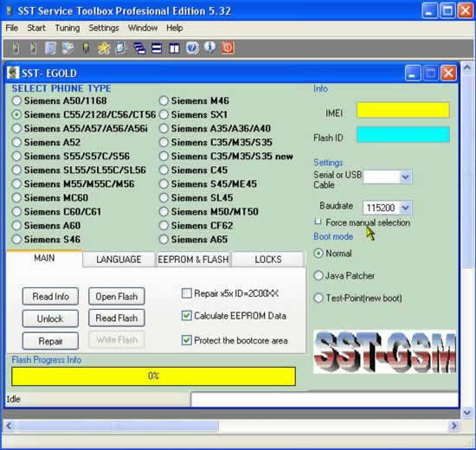Image resolution: width=476 pixels, height=450 pixels.
Task: Click the Open Flash button
Action: [117, 296]
